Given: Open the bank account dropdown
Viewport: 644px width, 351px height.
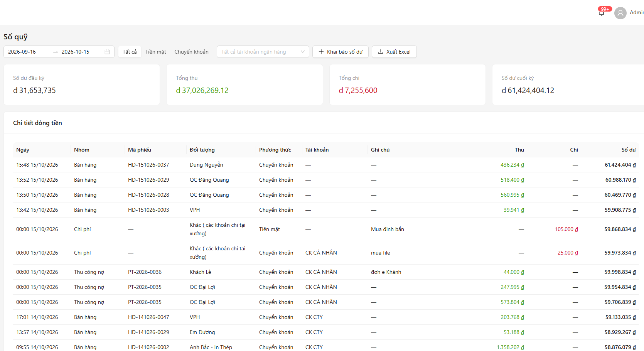Looking at the screenshot, I should point(263,52).
